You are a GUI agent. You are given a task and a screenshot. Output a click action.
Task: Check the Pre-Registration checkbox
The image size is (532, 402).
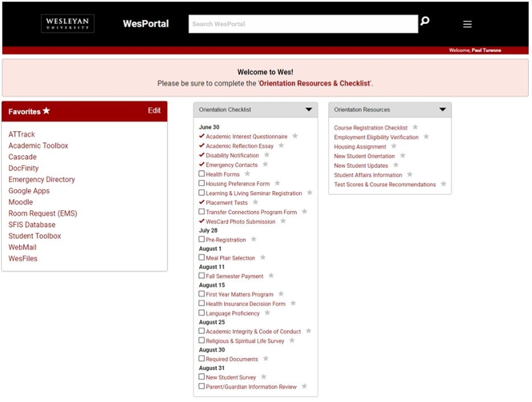(201, 240)
